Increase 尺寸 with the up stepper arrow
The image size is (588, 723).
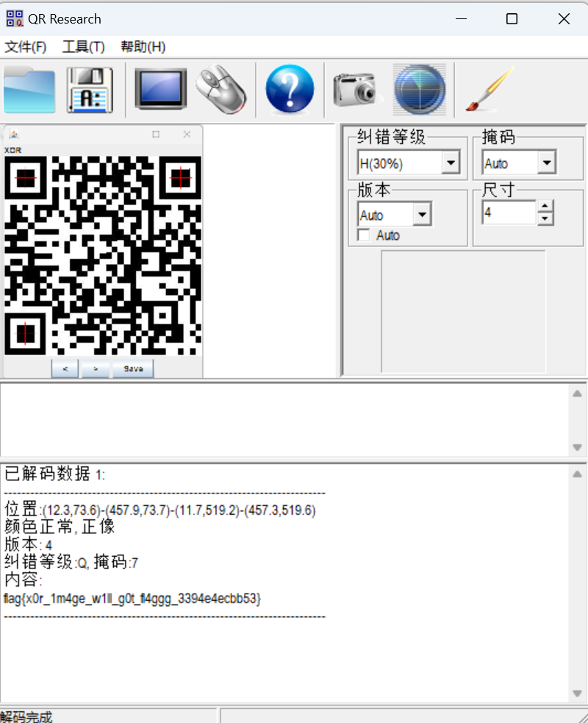(545, 206)
